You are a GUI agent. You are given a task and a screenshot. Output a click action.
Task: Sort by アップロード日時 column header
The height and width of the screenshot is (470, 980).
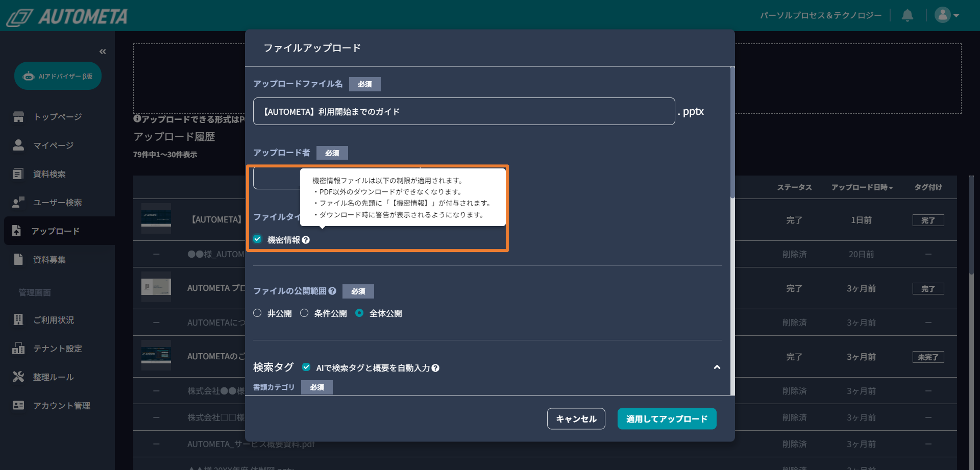(862, 187)
